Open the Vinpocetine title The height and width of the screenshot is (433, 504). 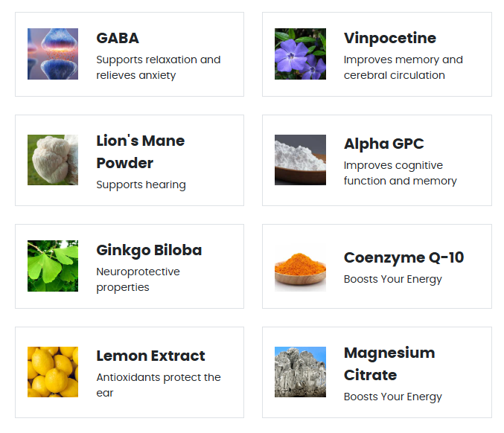click(389, 38)
